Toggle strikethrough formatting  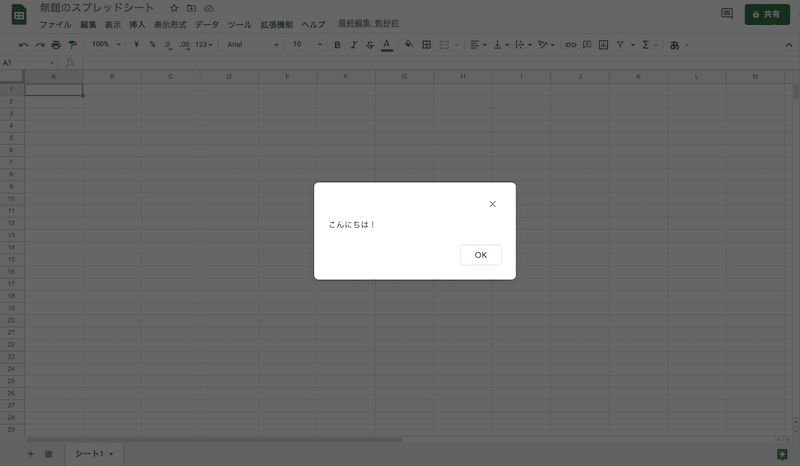click(x=369, y=45)
